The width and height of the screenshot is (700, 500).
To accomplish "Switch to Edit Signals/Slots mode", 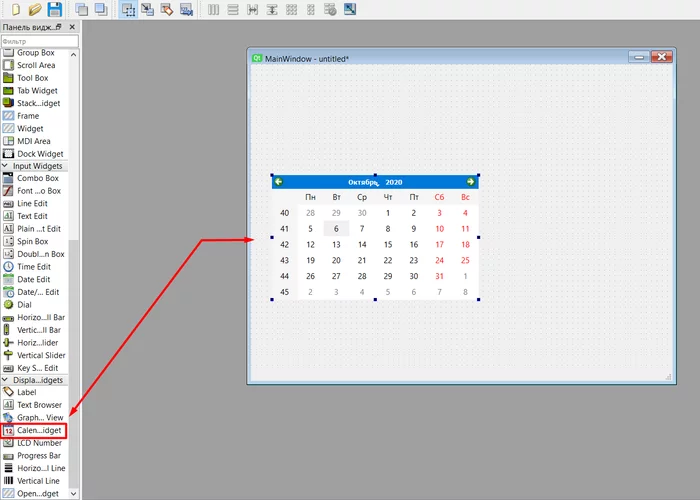I will (147, 9).
